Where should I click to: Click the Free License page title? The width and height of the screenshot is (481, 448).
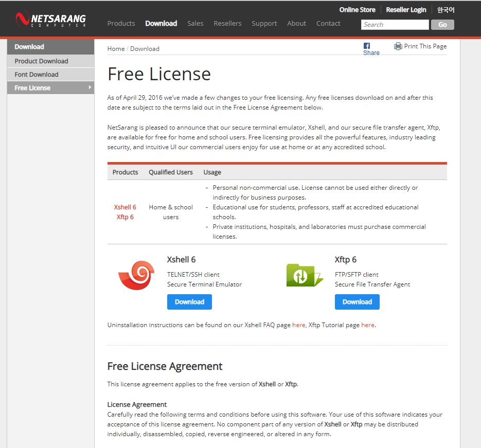[159, 74]
